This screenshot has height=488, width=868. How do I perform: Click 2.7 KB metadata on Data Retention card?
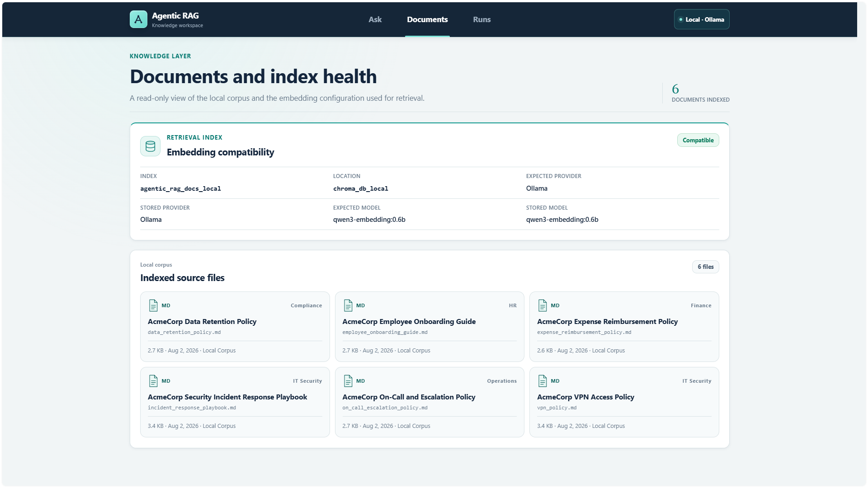click(x=192, y=351)
